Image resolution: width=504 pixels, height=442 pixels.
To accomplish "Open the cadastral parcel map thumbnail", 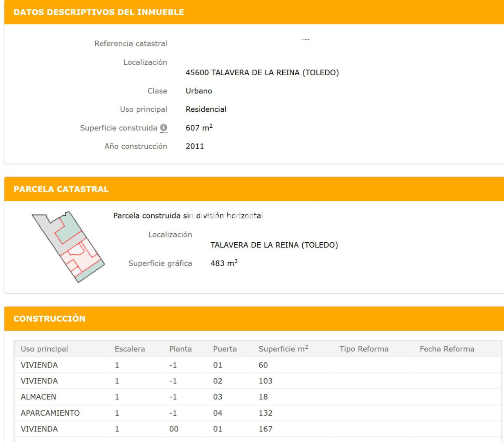I will click(x=68, y=247).
